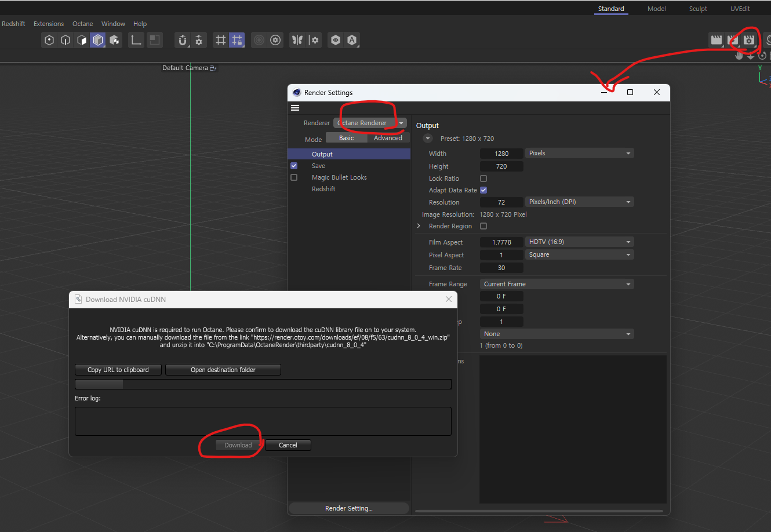The height and width of the screenshot is (532, 771).
Task: Open soft selection settings circle-gear icon
Action: [275, 40]
